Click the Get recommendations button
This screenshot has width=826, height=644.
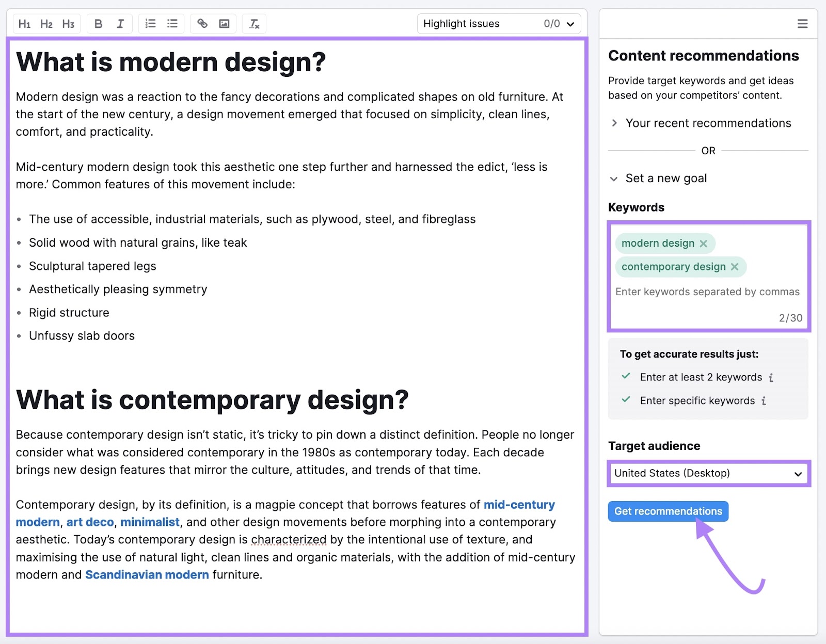668,511
